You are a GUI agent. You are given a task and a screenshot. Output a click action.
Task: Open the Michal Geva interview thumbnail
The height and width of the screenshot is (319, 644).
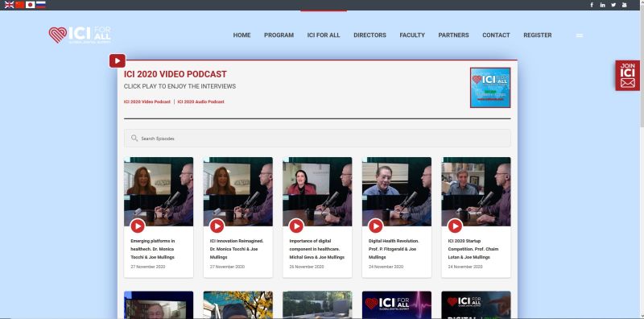[x=317, y=192]
